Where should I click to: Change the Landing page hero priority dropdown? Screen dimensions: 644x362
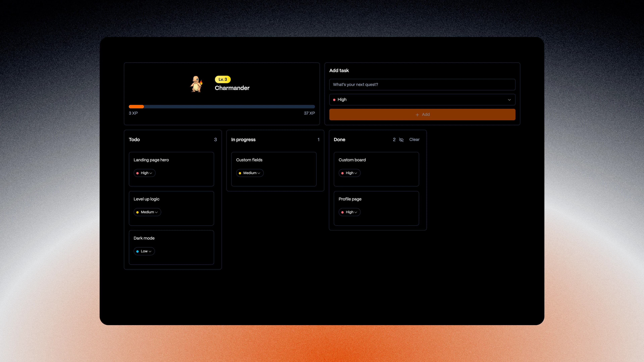coord(145,173)
